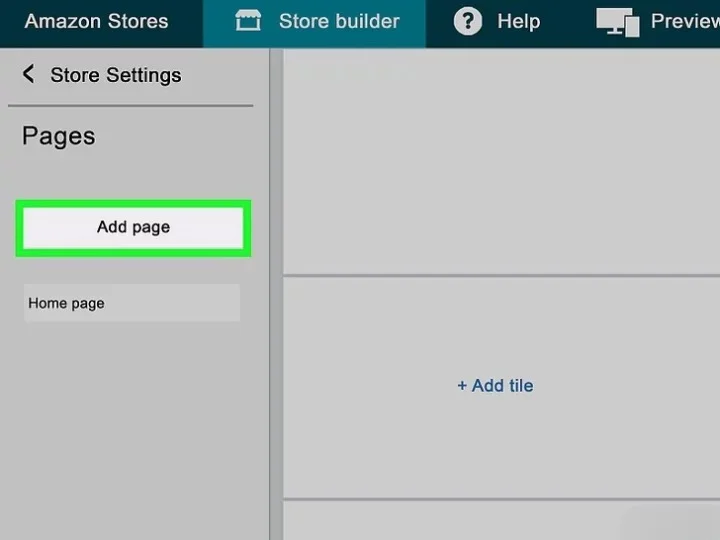Select Home page in Pages list
Image resolution: width=720 pixels, height=540 pixels.
point(132,303)
